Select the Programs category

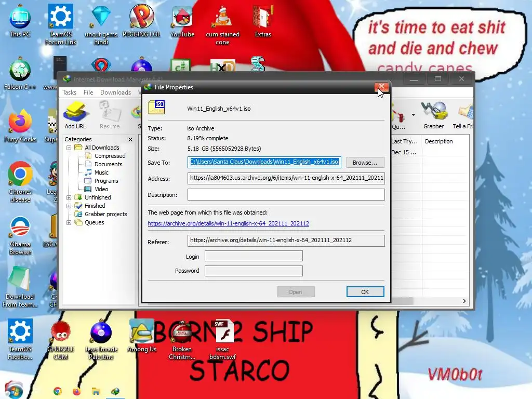click(x=106, y=181)
